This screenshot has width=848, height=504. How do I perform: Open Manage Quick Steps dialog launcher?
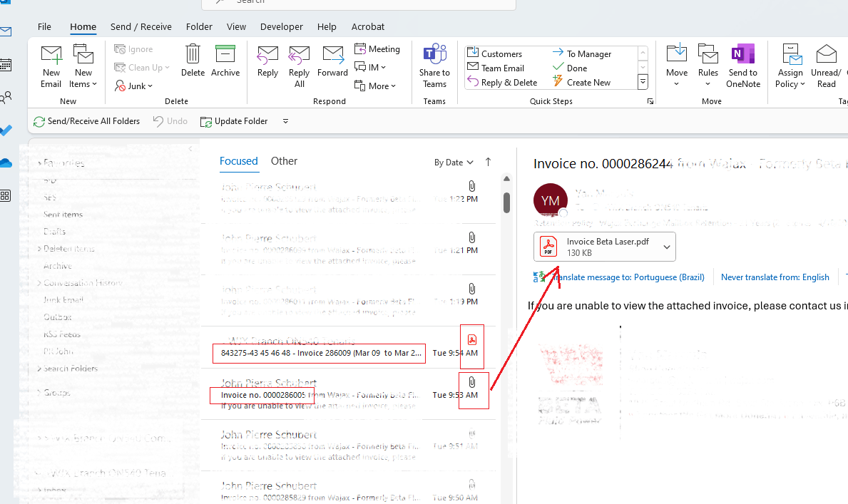[650, 101]
